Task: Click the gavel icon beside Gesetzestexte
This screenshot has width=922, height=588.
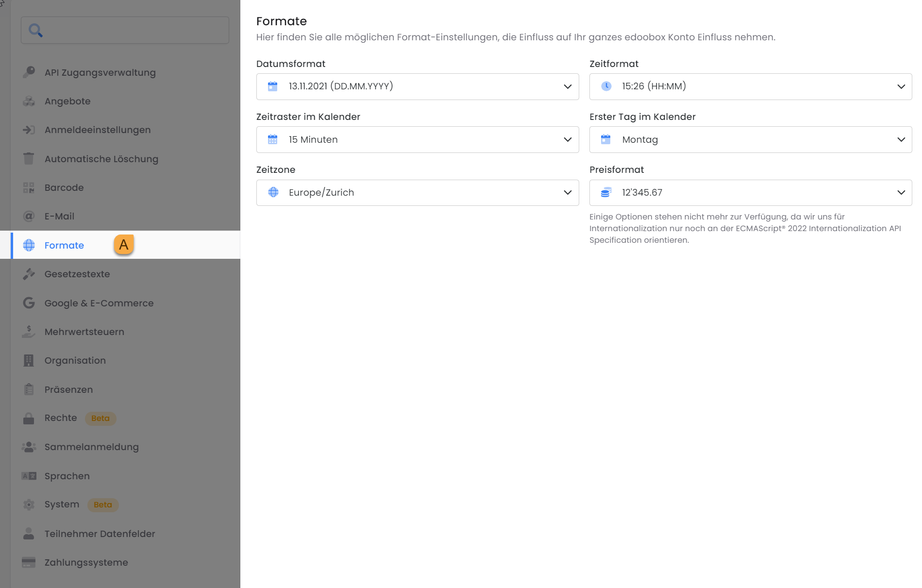Action: (29, 274)
